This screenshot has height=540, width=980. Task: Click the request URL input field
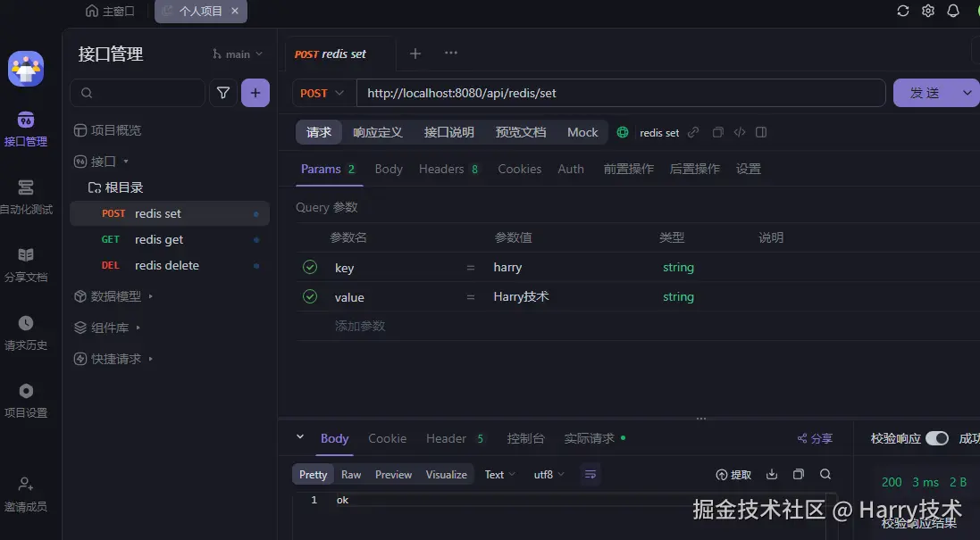(x=621, y=93)
